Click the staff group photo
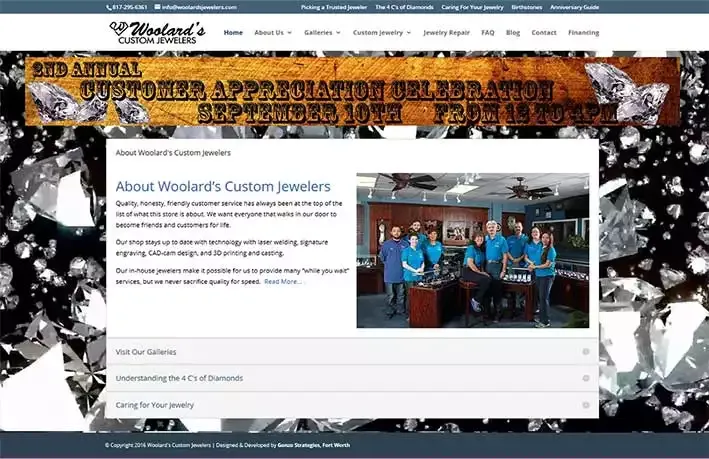 [472, 250]
